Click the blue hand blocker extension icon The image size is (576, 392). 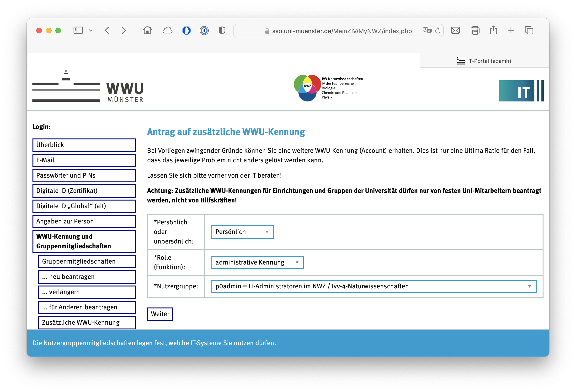[186, 31]
